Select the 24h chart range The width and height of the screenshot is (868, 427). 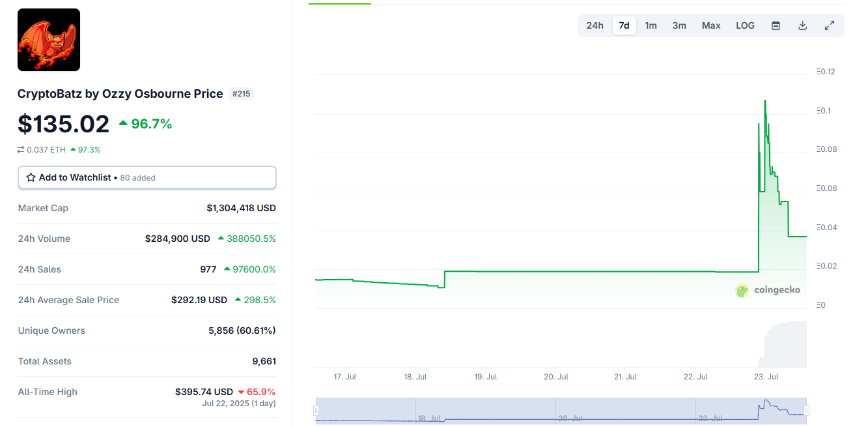[595, 25]
